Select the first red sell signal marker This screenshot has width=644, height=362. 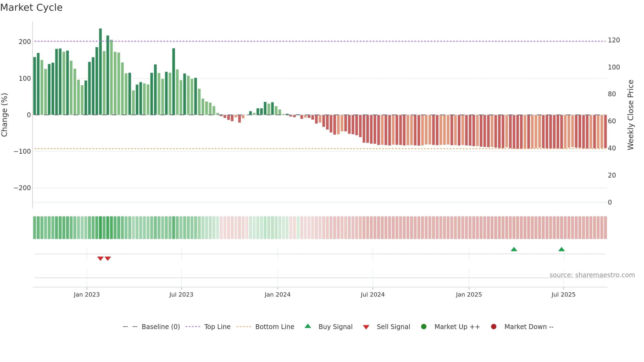coord(100,258)
